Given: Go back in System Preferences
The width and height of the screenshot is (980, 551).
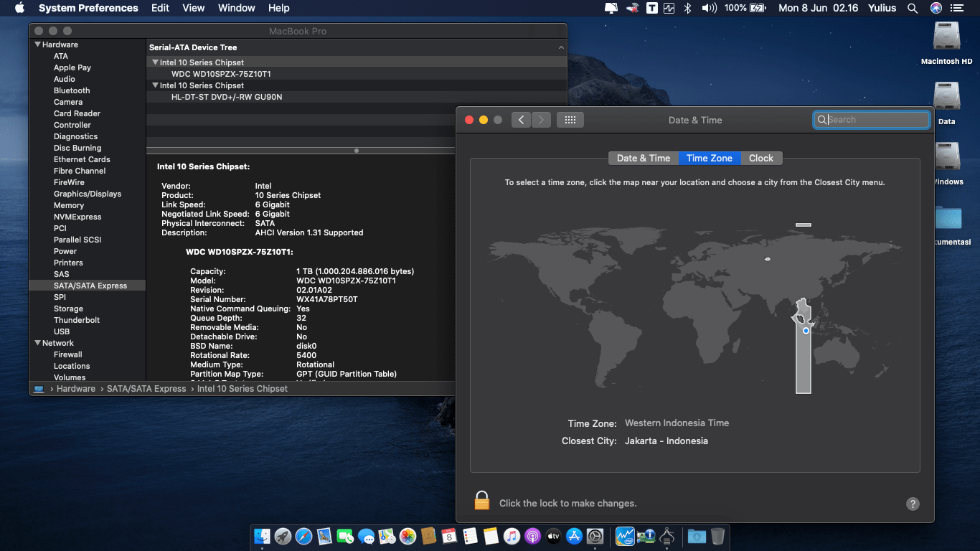Looking at the screenshot, I should click(521, 120).
